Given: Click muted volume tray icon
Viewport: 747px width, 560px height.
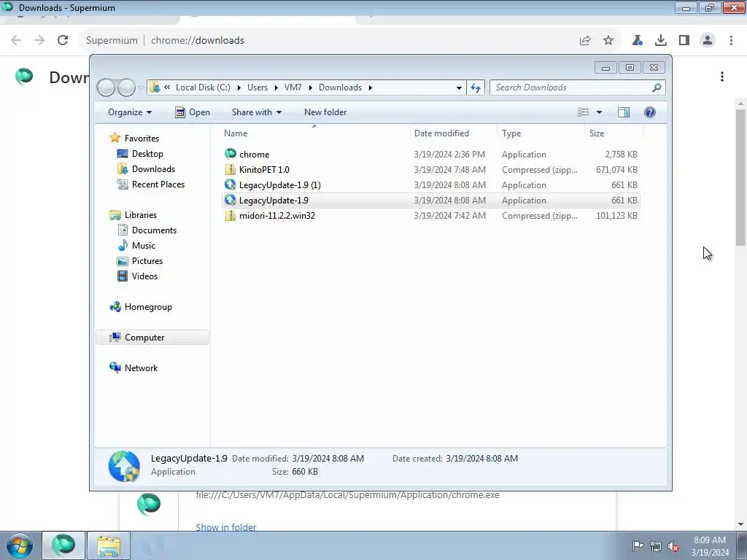Looking at the screenshot, I should tap(673, 546).
